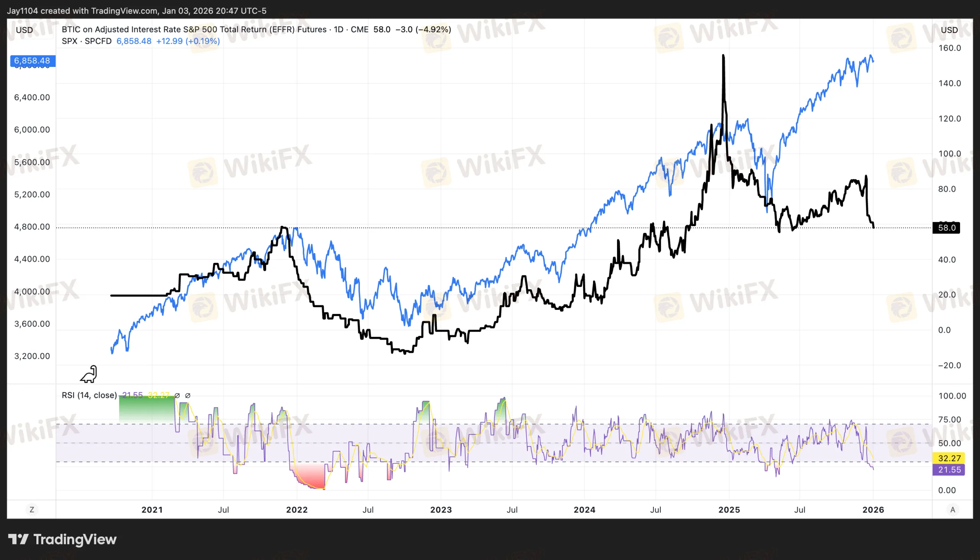Click the blue 6,858.48 price value
This screenshot has height=560, width=980.
pyautogui.click(x=134, y=41)
